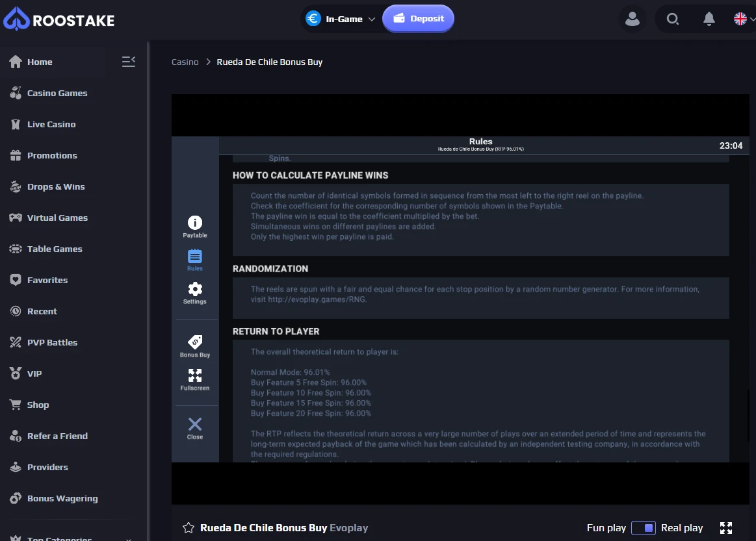Click the Shop cart icon
The width and height of the screenshot is (756, 541).
[16, 405]
